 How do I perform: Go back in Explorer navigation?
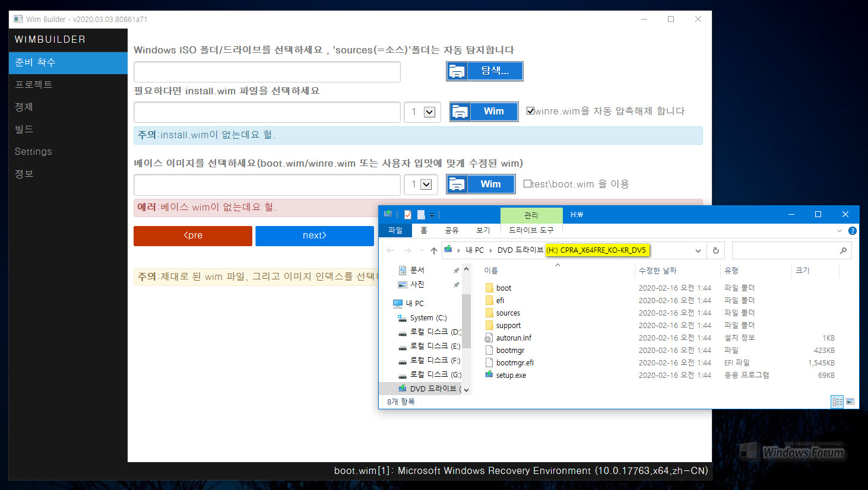point(390,250)
